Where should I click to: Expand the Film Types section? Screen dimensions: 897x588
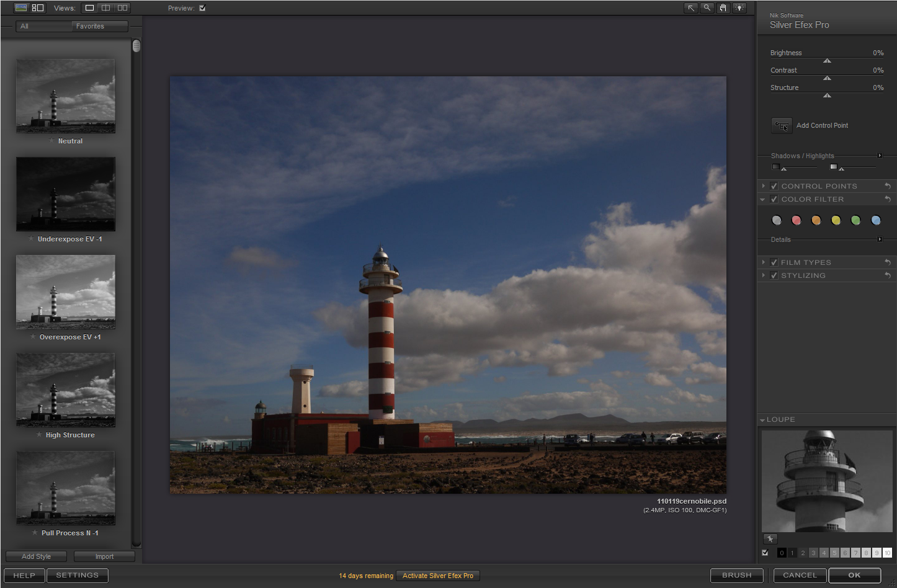(763, 262)
